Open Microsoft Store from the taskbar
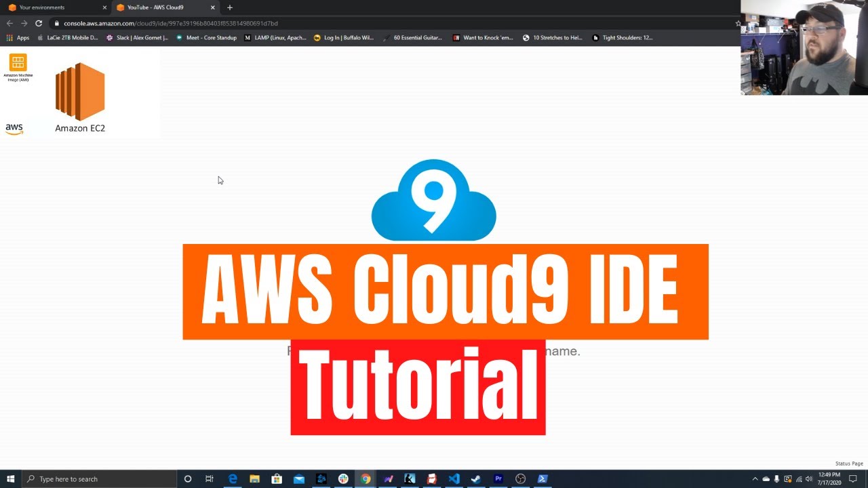 pos(277,479)
